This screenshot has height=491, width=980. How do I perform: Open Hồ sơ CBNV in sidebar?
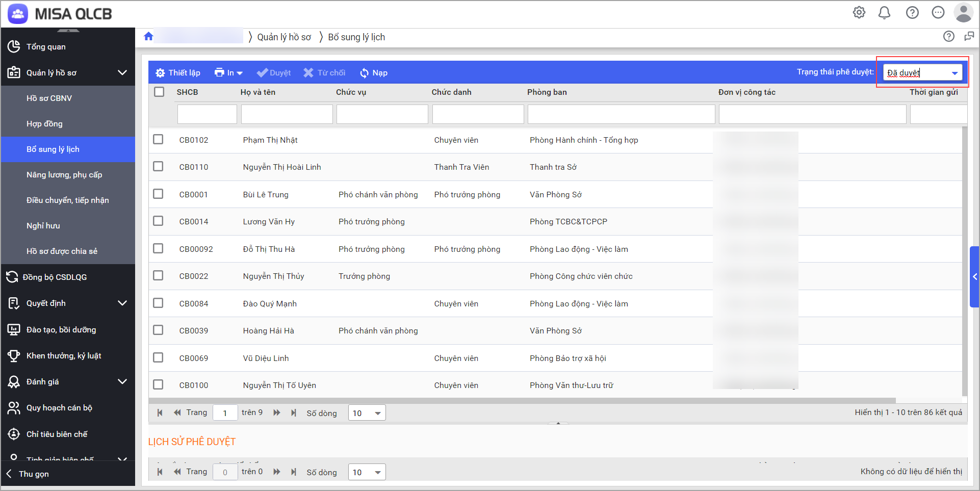point(49,98)
